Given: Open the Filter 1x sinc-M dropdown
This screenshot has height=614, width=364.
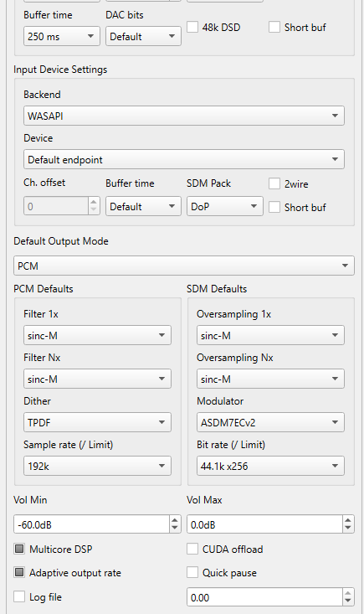Looking at the screenshot, I should tap(97, 336).
